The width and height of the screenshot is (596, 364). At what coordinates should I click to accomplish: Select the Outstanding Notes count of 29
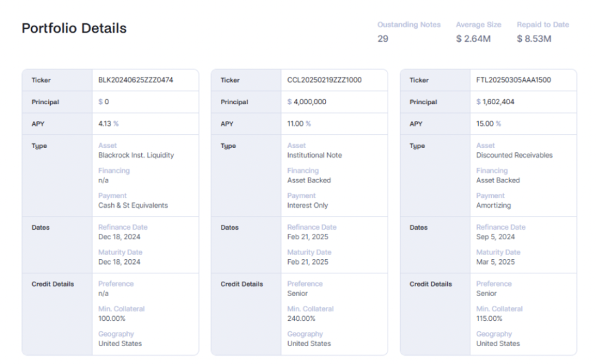383,39
